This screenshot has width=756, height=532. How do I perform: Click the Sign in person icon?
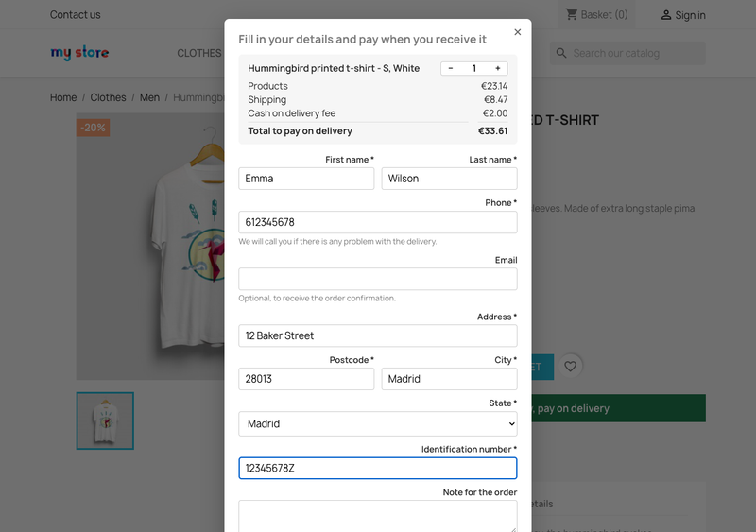pyautogui.click(x=666, y=15)
